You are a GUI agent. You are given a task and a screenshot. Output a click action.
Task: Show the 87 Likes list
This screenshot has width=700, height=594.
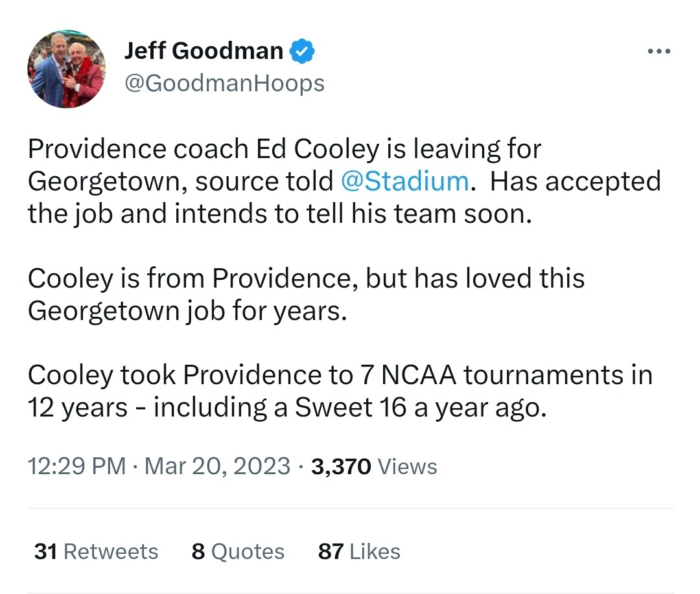point(359,551)
